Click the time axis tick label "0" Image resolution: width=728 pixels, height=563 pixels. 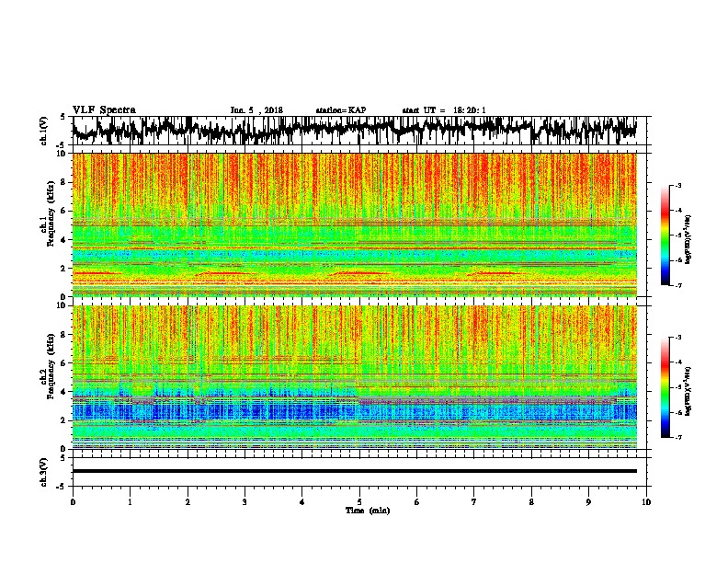pyautogui.click(x=73, y=502)
